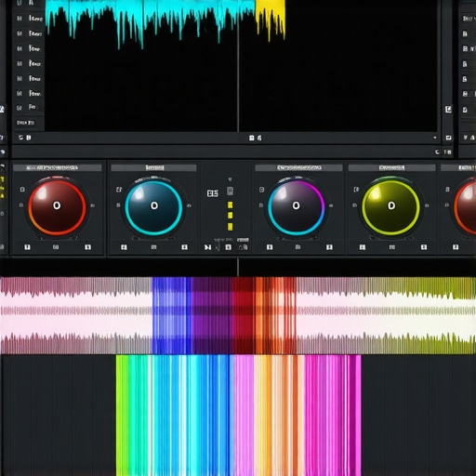Click the slider bar beneath the red wheel
Image resolution: width=476 pixels, height=476 pixels.
(57, 238)
